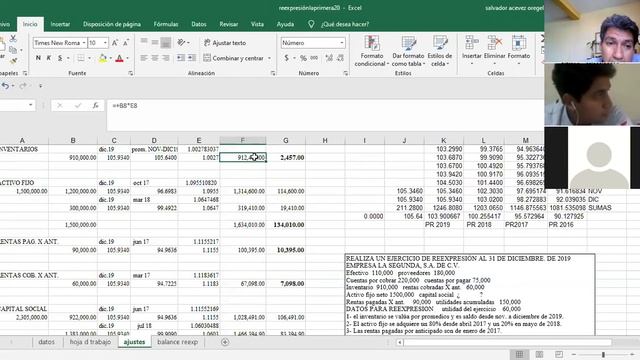Switch to Normal view in status bar
Image resolution: width=640 pixels, height=360 pixels.
[x=519, y=354]
